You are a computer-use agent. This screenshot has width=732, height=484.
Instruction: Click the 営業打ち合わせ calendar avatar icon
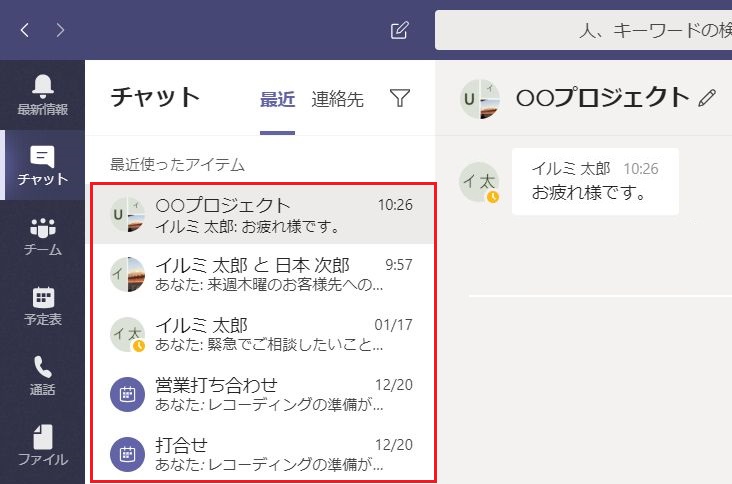(127, 394)
